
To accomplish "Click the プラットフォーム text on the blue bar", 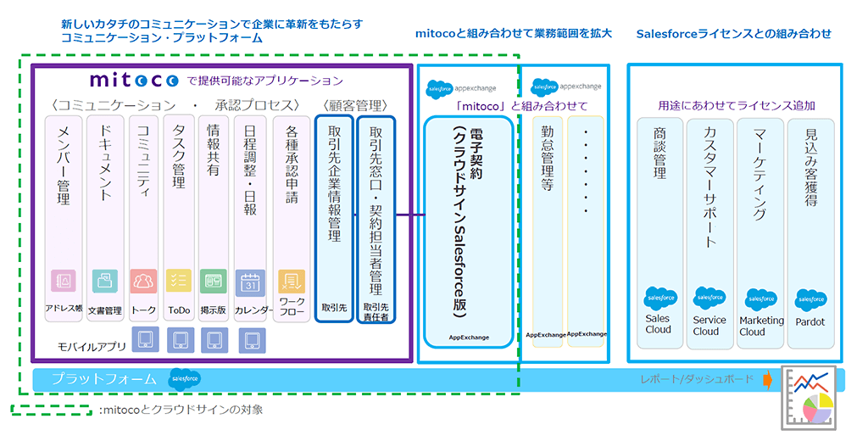I will pyautogui.click(x=104, y=379).
